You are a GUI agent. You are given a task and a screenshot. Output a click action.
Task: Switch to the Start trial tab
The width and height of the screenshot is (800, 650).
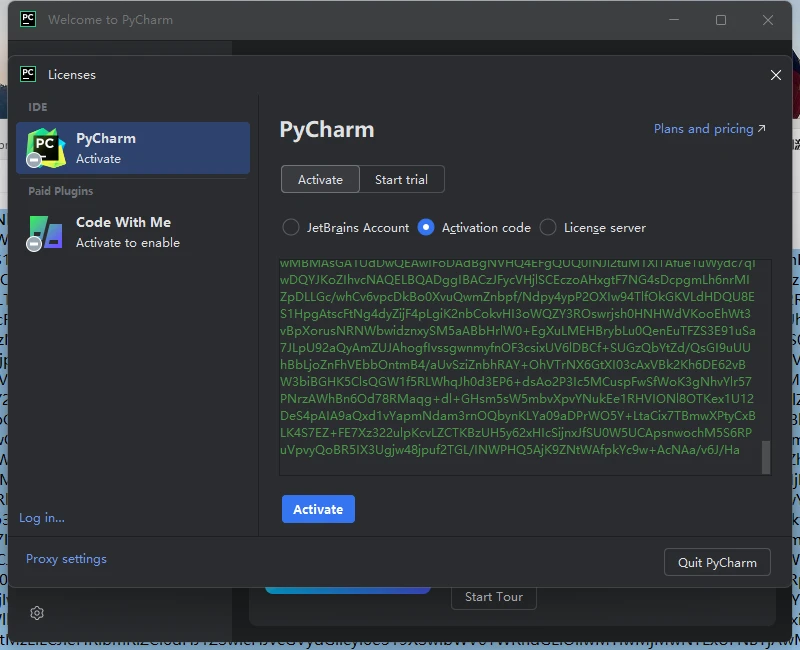point(402,179)
